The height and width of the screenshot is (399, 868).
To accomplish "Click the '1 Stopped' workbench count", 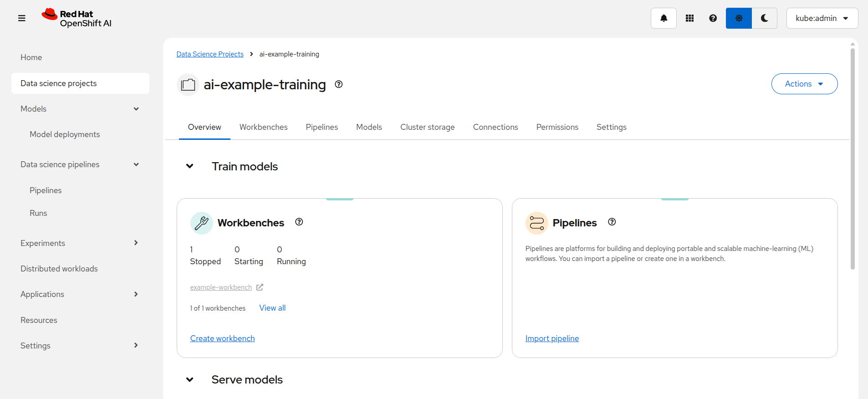I will click(x=205, y=256).
